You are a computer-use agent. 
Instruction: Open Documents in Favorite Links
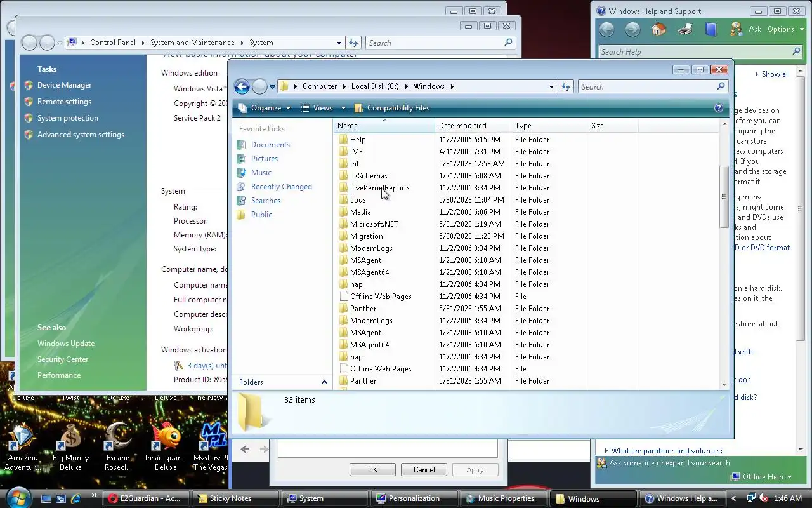(270, 145)
